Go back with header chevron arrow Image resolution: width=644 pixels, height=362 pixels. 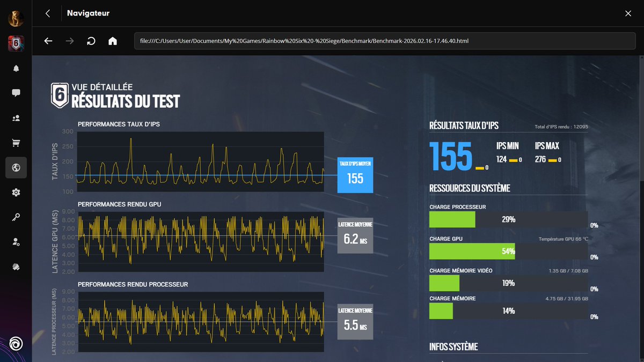pyautogui.click(x=48, y=13)
